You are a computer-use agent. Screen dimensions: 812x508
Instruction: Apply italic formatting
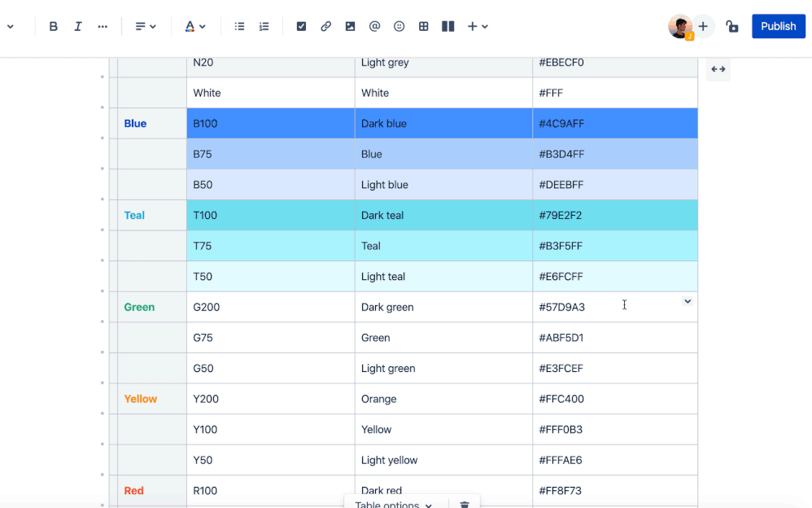78,26
